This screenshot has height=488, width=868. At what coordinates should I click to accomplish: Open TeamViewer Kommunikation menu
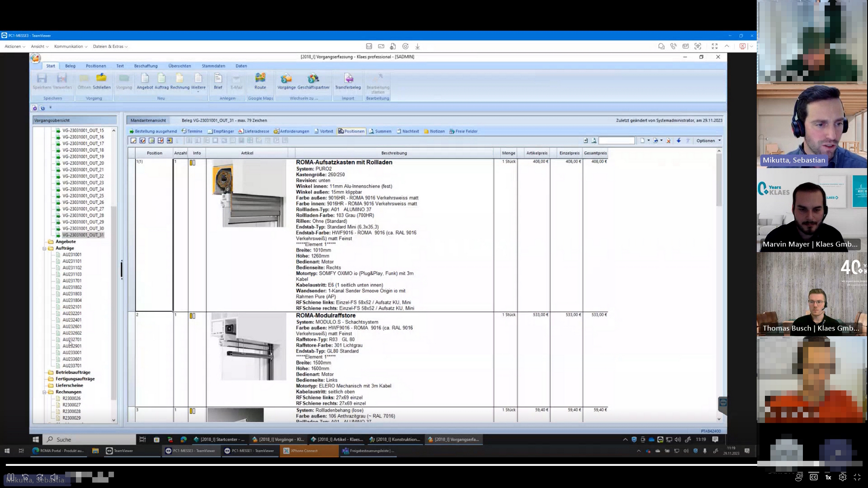pos(70,47)
